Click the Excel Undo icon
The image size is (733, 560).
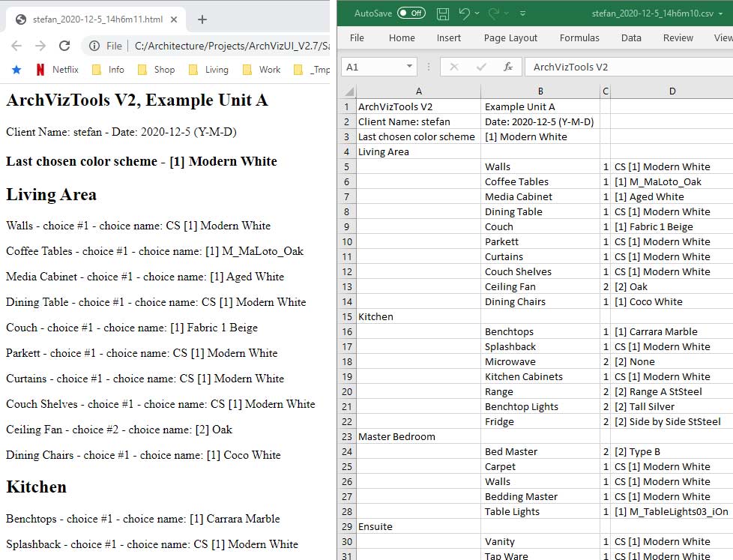(464, 13)
